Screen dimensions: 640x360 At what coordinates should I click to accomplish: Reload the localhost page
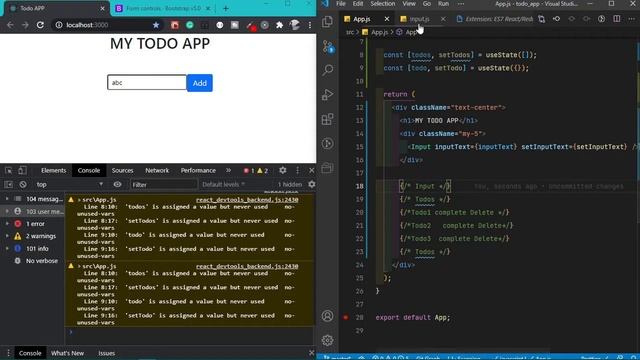[x=40, y=25]
